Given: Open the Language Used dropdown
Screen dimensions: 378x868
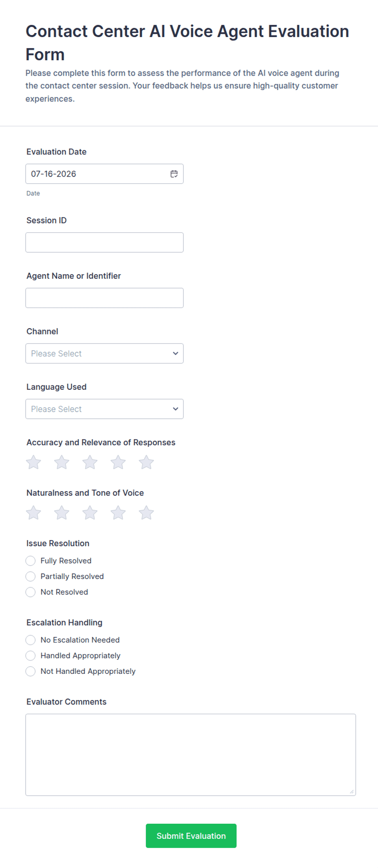Looking at the screenshot, I should (x=104, y=409).
